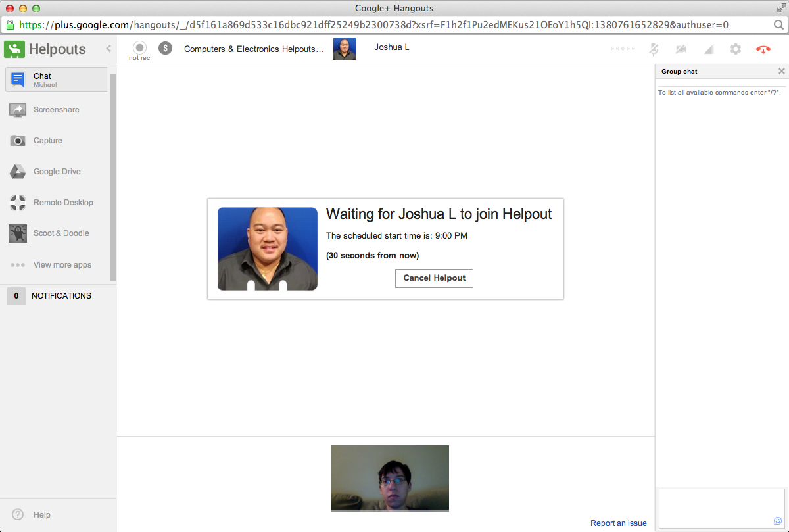Open Scoot & Doodle app

[x=57, y=233]
